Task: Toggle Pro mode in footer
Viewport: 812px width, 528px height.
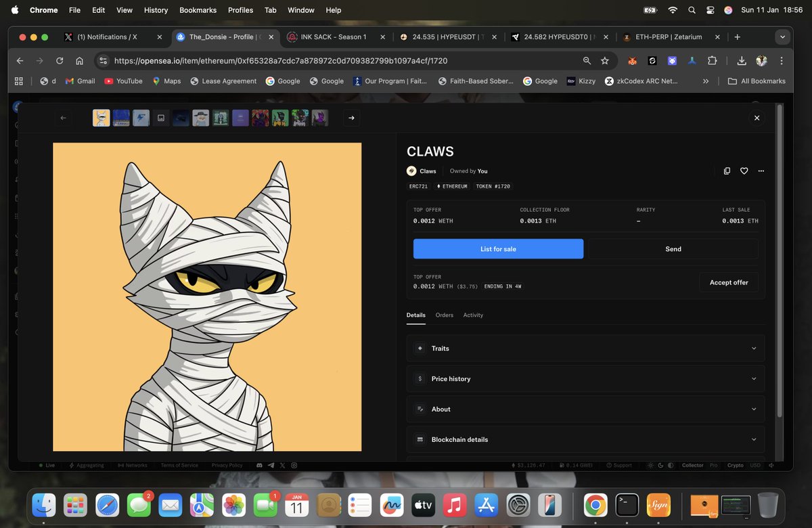Action: click(x=713, y=466)
